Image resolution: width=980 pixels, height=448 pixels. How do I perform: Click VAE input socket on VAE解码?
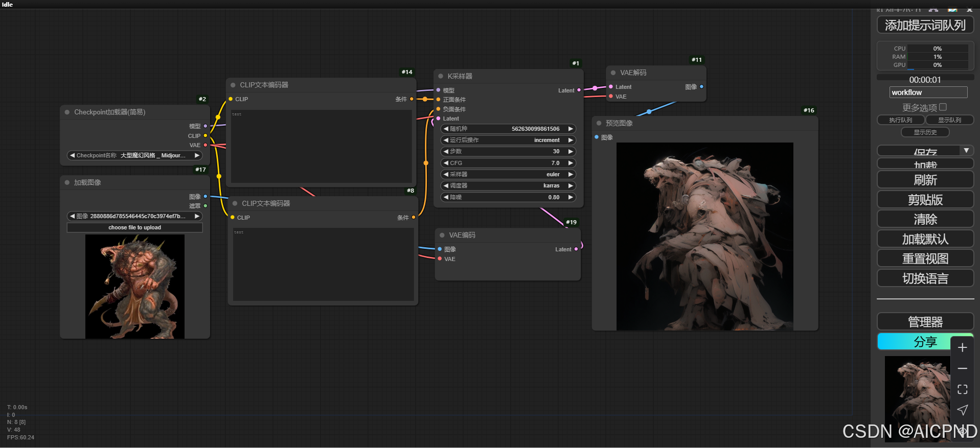[611, 97]
